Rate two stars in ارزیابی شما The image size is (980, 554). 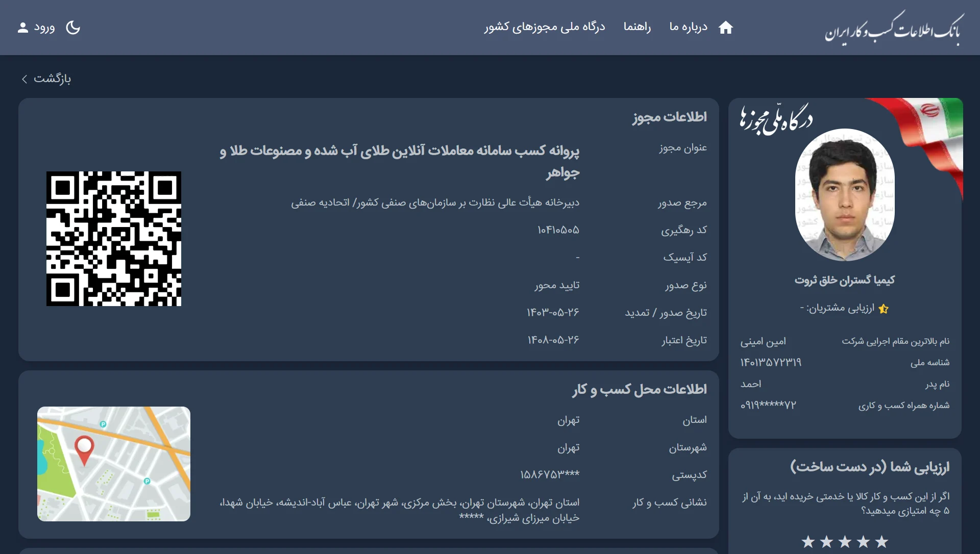tap(863, 542)
